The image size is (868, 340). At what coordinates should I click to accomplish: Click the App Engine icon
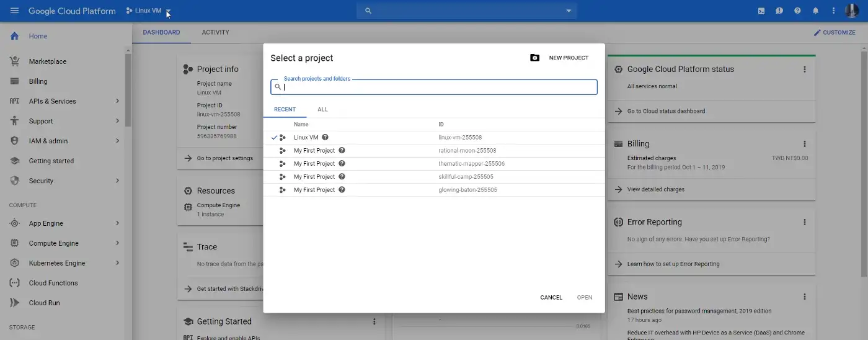14,223
